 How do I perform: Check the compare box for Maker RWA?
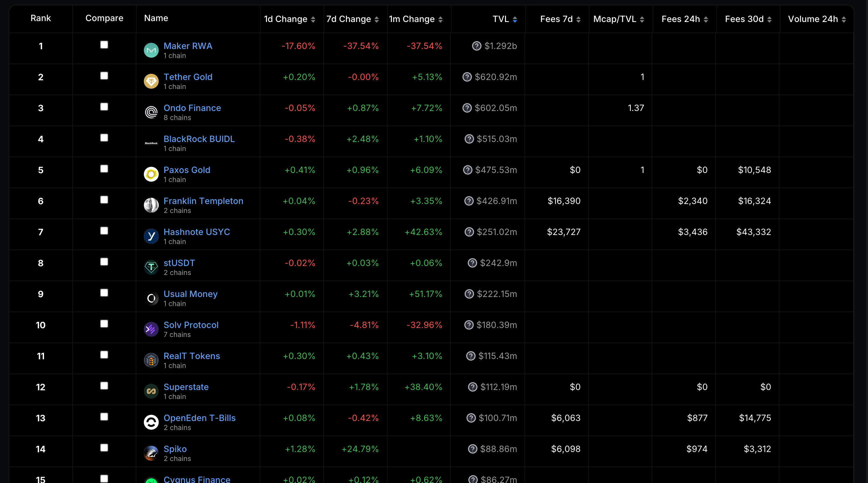point(104,45)
